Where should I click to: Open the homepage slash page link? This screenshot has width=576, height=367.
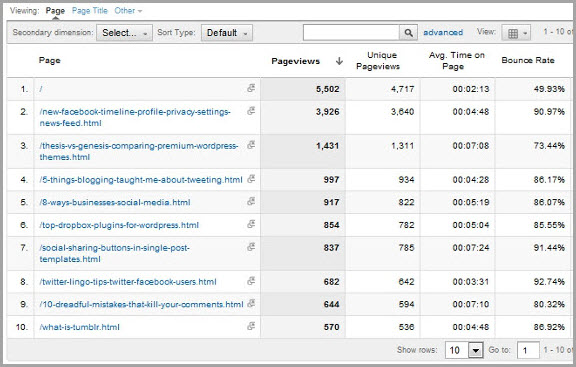tap(41, 89)
